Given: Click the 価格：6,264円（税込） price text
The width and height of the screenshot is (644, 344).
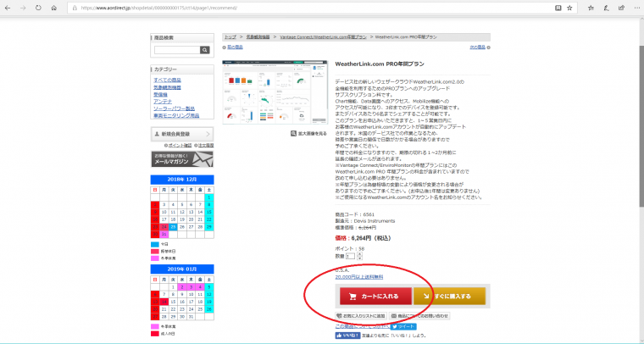Looking at the screenshot, I should tap(363, 238).
